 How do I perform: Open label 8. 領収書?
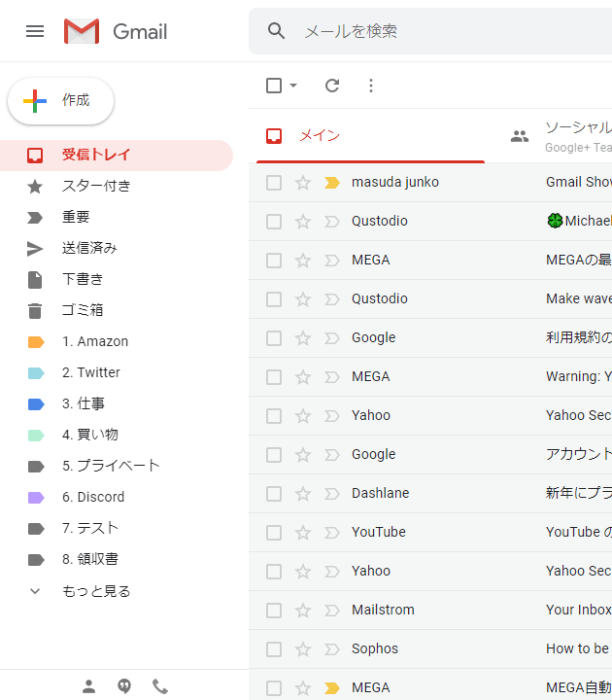point(116,559)
